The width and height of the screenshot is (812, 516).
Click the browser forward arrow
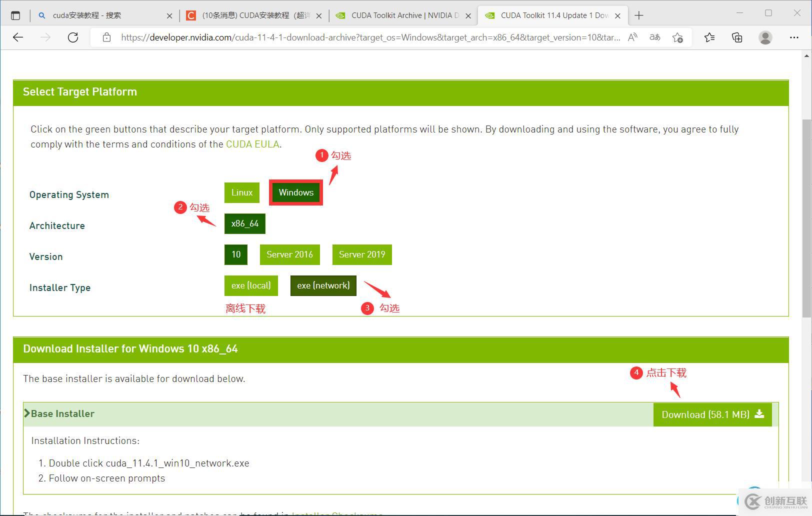45,37
